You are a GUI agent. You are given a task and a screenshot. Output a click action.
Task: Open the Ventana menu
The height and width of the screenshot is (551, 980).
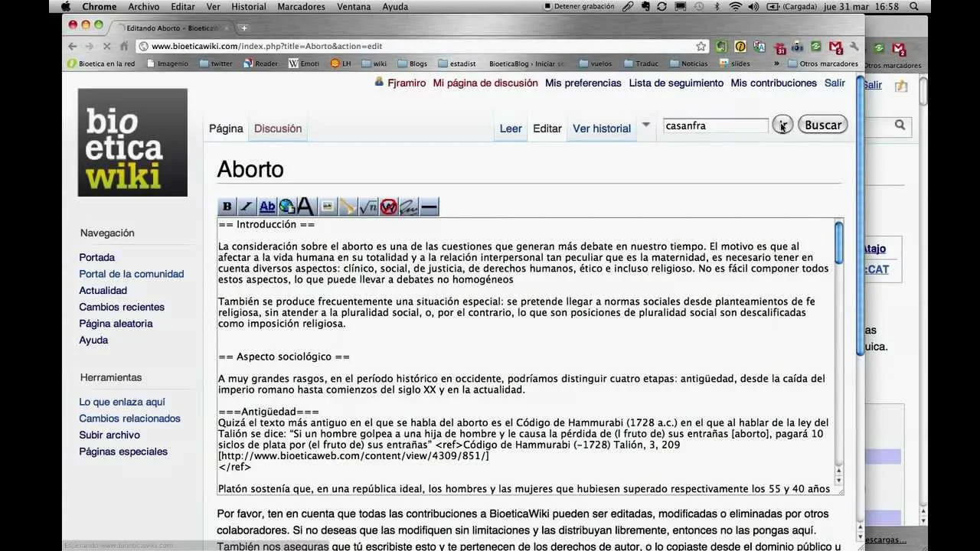[353, 6]
